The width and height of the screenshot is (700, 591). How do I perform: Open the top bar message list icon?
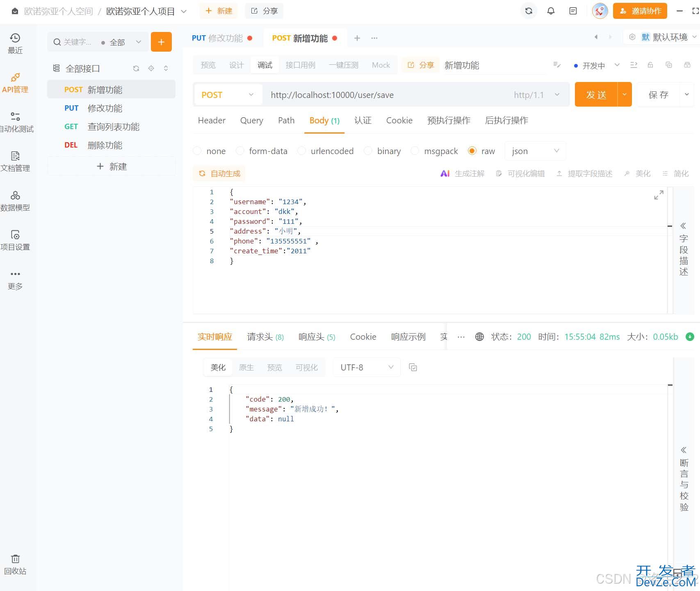(x=573, y=11)
